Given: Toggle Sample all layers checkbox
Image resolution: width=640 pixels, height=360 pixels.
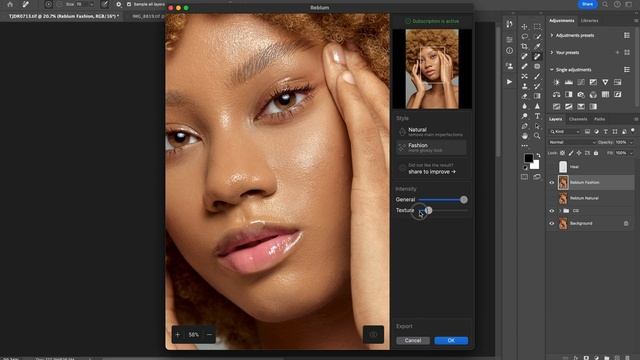Looking at the screenshot, I should click(x=129, y=4).
